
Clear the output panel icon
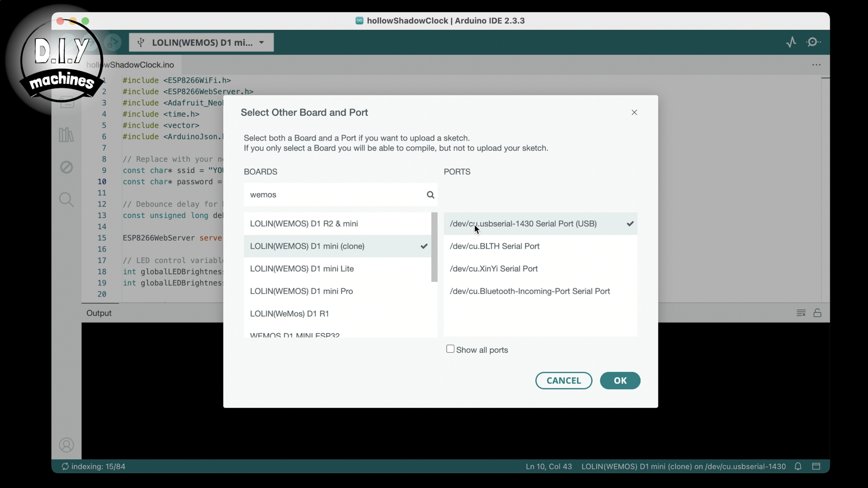click(801, 313)
